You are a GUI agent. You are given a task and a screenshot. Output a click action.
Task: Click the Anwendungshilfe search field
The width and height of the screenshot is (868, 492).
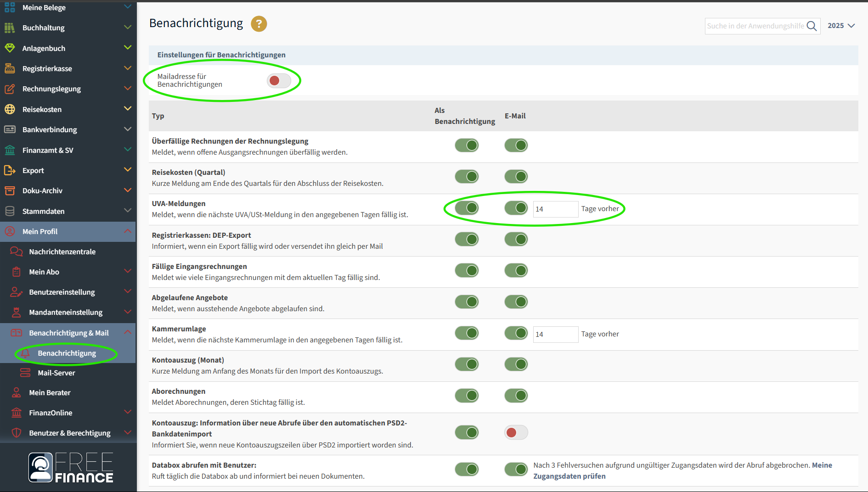pyautogui.click(x=755, y=26)
